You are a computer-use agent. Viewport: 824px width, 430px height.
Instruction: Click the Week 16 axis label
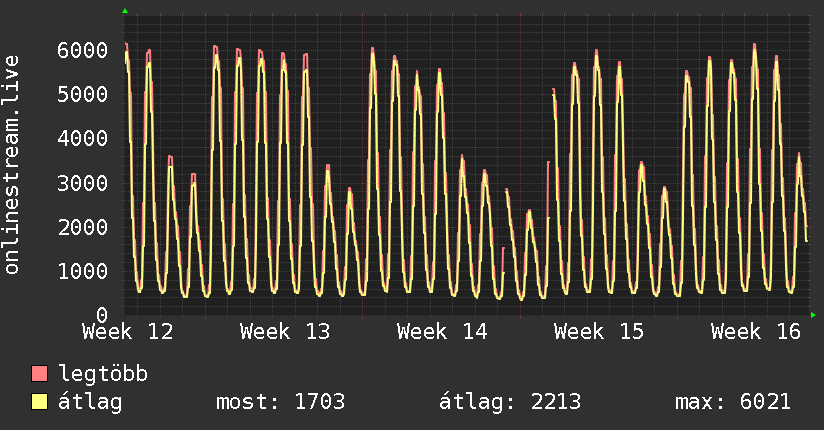click(756, 332)
